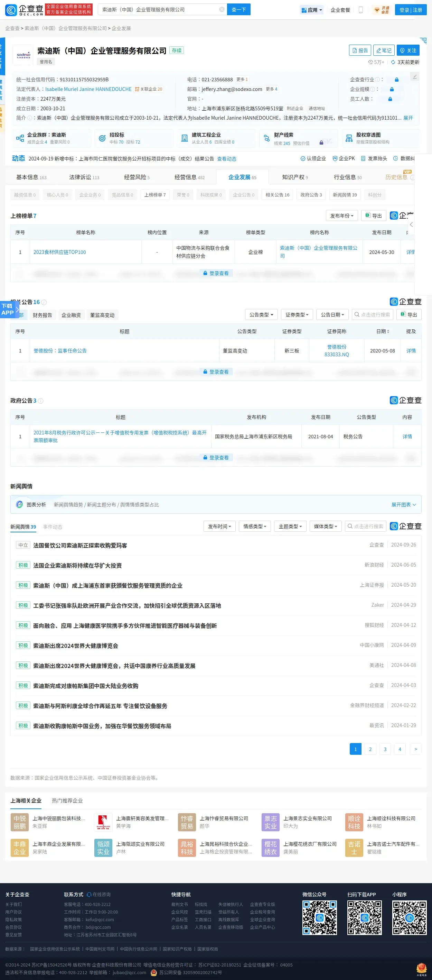Click the mobile phone icon in header
This screenshot has height=980, width=432.
click(360, 10)
